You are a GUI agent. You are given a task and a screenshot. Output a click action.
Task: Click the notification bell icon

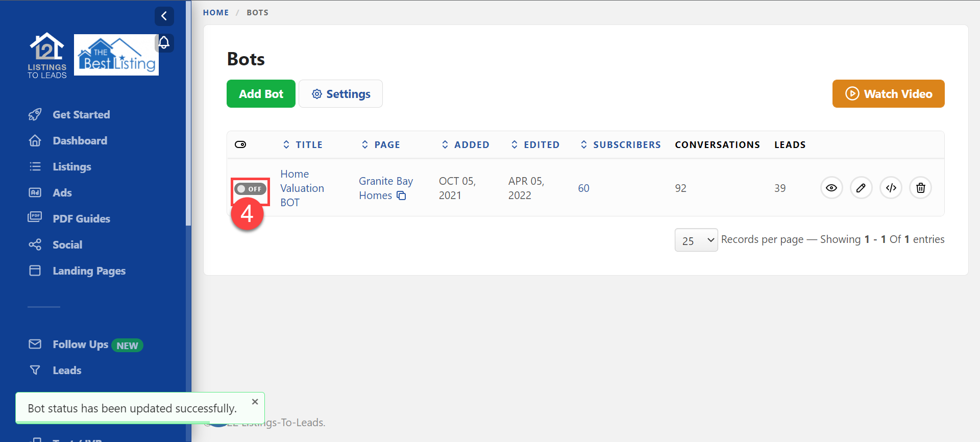[x=164, y=42]
